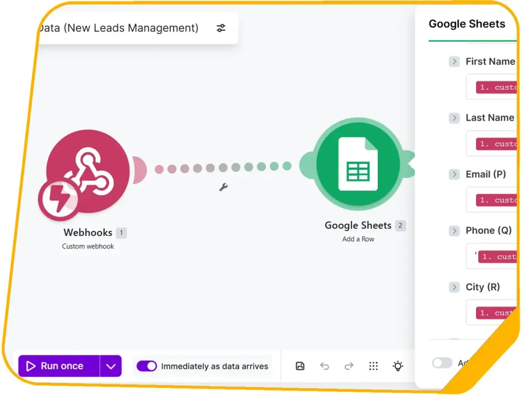This screenshot has width=532, height=396.
Task: Click the play icon in Run once
Action: click(31, 366)
